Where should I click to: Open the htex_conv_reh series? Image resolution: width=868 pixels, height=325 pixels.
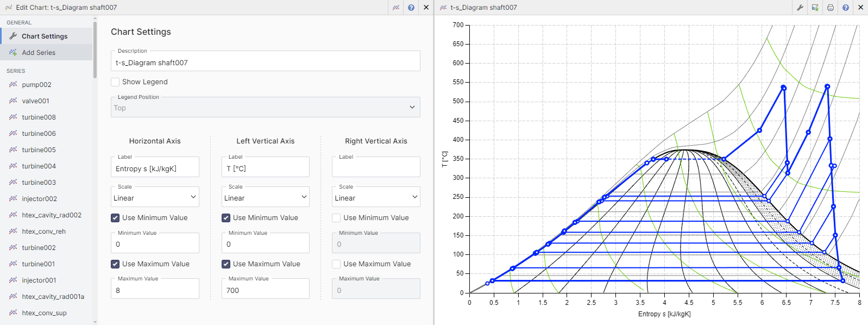click(x=43, y=232)
